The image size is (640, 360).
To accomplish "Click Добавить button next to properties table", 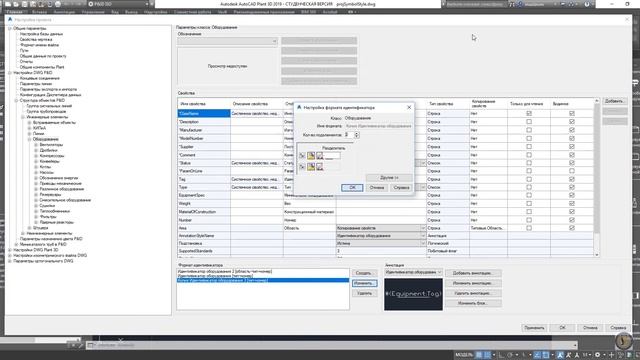I will pos(614,101).
